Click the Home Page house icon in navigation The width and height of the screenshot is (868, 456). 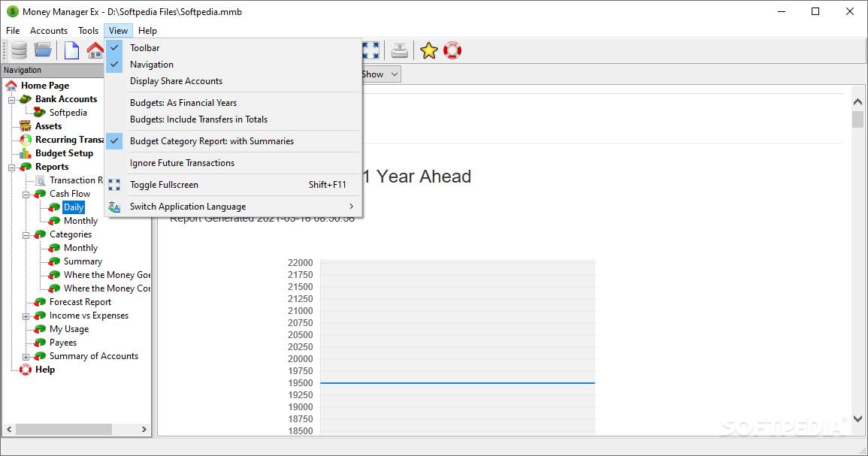point(11,85)
